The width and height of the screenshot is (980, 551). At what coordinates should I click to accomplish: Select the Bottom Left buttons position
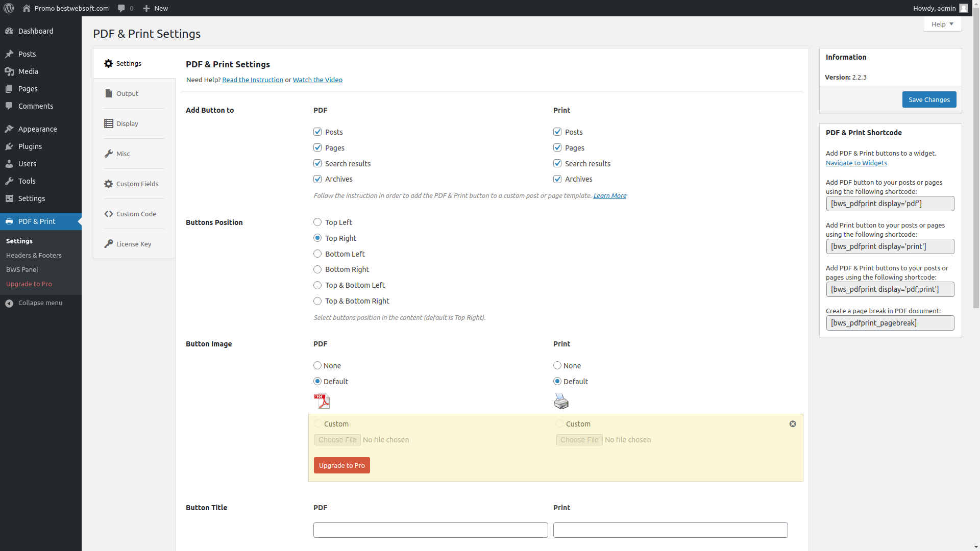(x=317, y=254)
